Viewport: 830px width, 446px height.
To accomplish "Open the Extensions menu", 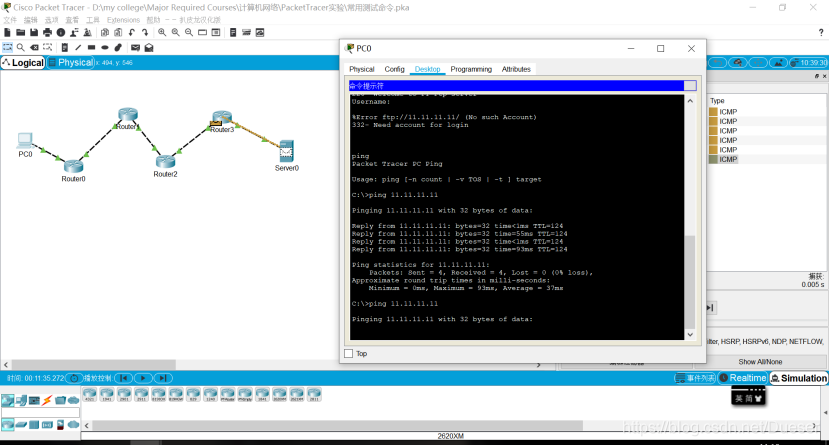I will 123,20.
